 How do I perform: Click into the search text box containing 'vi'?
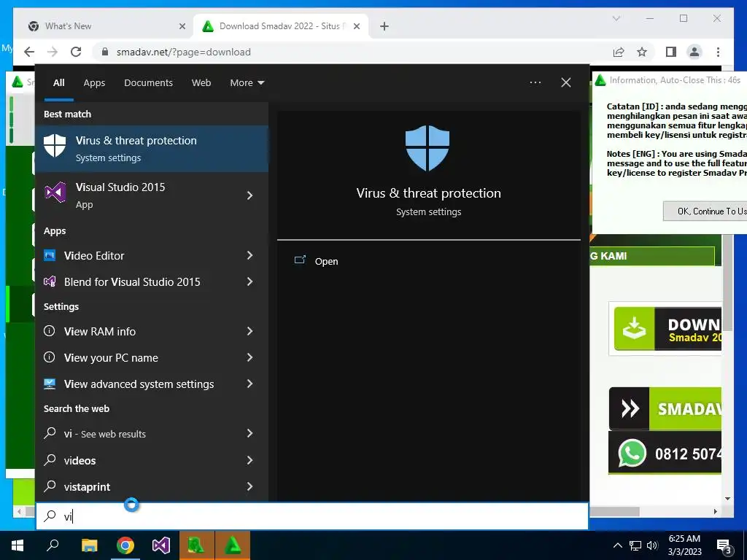point(312,516)
